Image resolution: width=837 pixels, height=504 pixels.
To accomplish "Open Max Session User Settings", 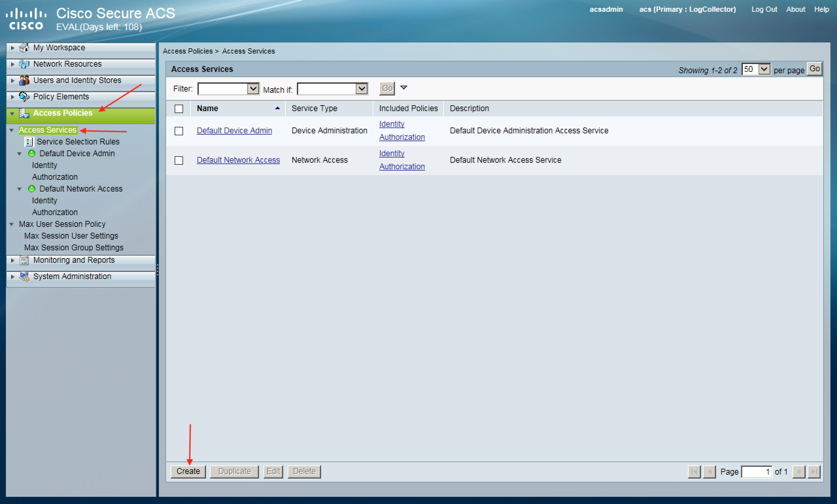I will (71, 236).
